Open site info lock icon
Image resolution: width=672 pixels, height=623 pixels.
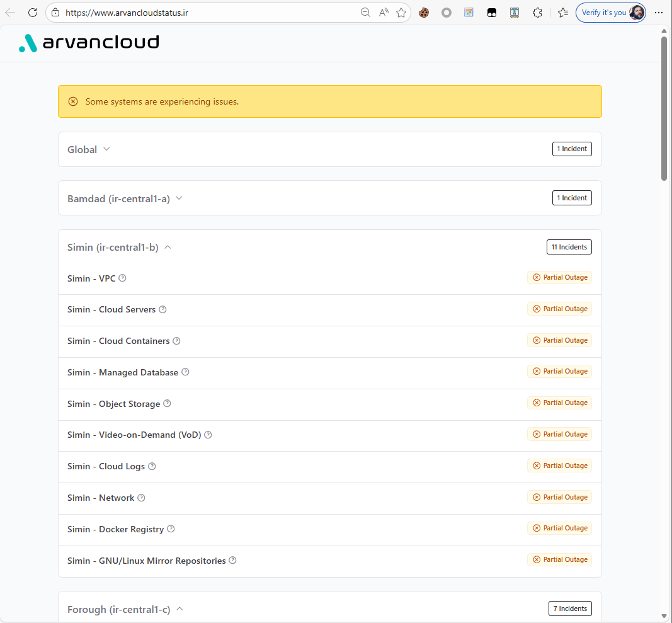point(55,13)
